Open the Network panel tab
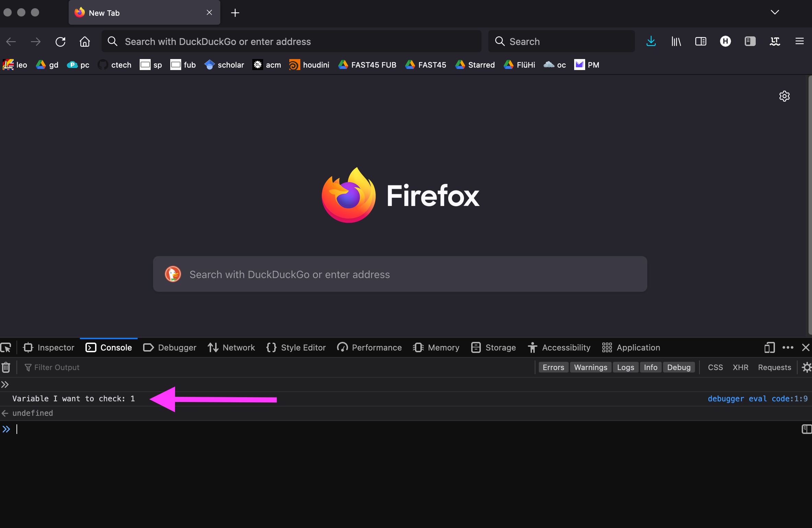This screenshot has height=528, width=812. click(231, 347)
